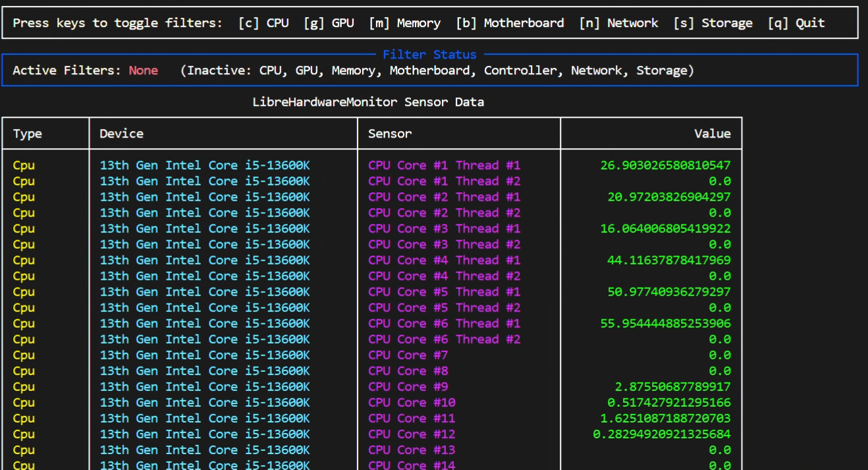Click the [q] Quit hint
The image size is (868, 470).
(796, 23)
